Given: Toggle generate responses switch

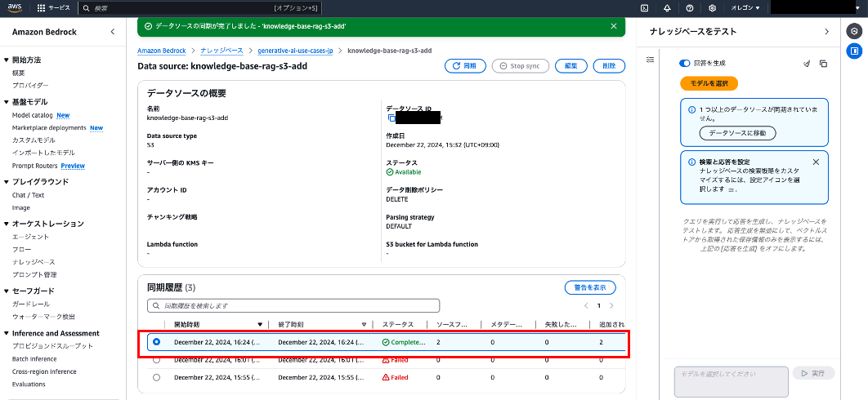Looking at the screenshot, I should coord(684,64).
